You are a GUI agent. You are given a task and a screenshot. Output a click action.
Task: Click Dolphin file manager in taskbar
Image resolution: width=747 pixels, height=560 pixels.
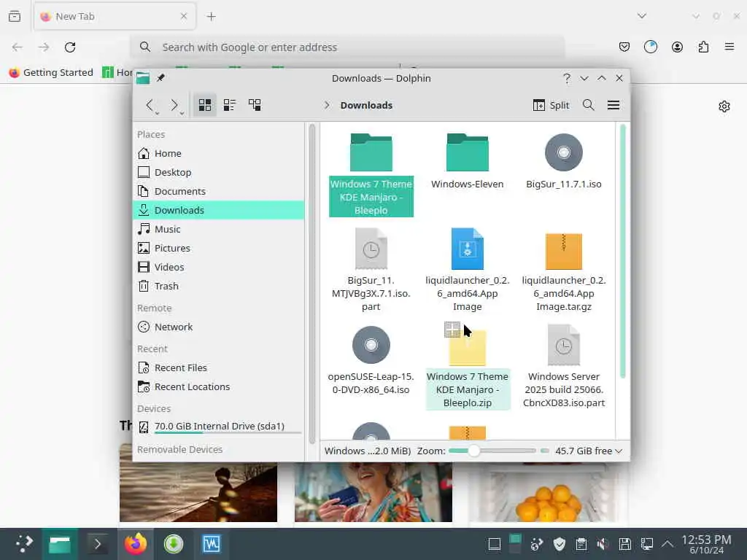pyautogui.click(x=60, y=543)
